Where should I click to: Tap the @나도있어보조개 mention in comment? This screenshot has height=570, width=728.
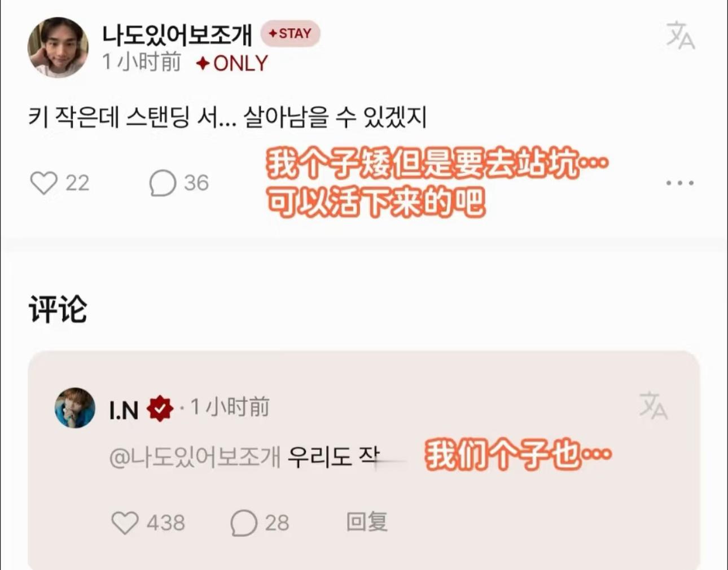(195, 457)
